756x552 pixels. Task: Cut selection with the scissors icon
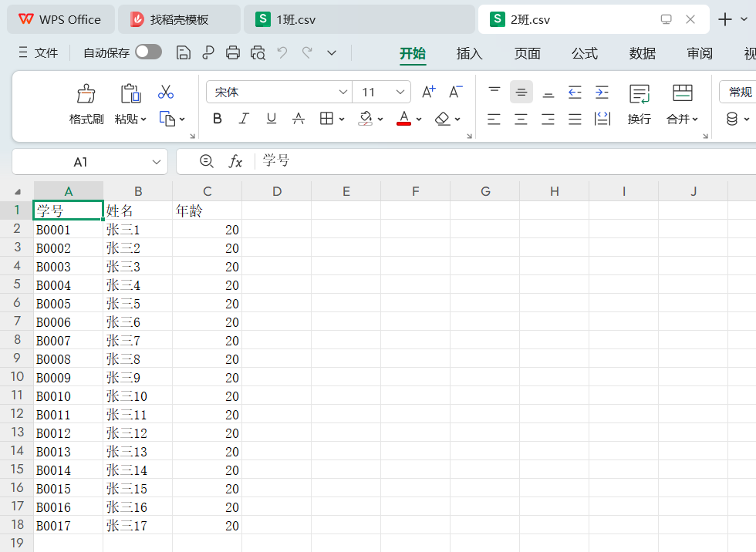click(x=165, y=92)
